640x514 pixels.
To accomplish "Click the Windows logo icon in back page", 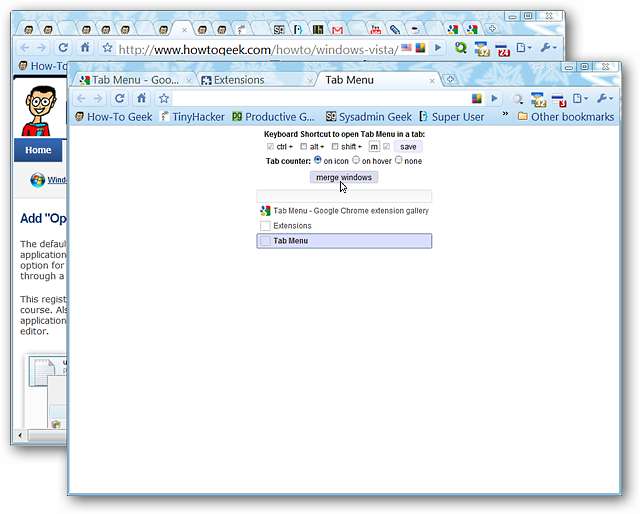I will coord(38,180).
